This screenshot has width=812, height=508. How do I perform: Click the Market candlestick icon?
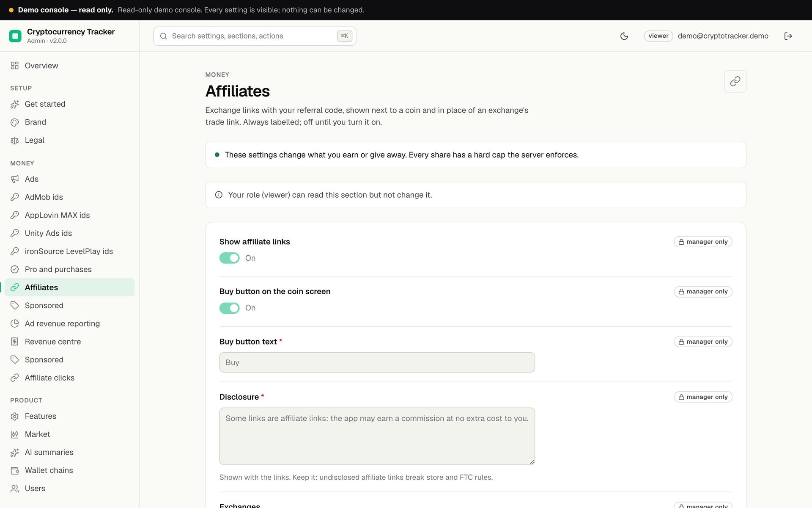click(15, 434)
